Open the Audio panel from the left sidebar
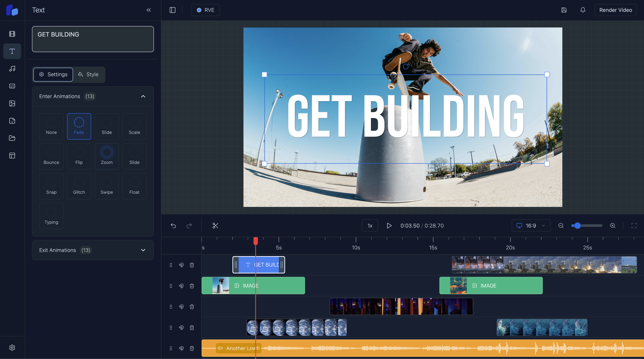Viewport: 644px width, 359px height. (12, 69)
